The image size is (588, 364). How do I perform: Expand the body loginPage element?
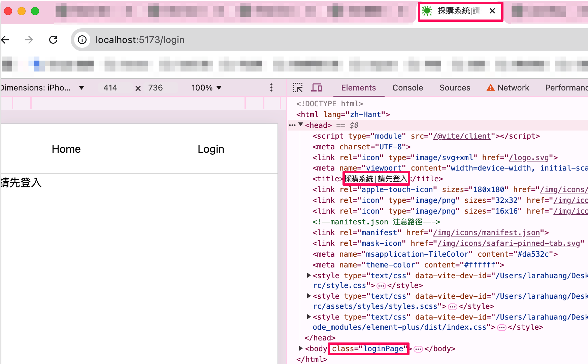300,348
